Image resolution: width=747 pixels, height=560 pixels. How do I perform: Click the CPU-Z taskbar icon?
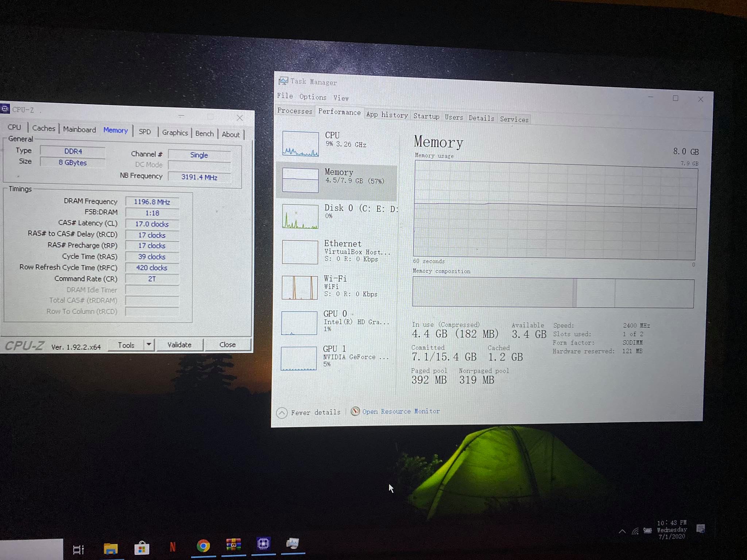point(263,544)
